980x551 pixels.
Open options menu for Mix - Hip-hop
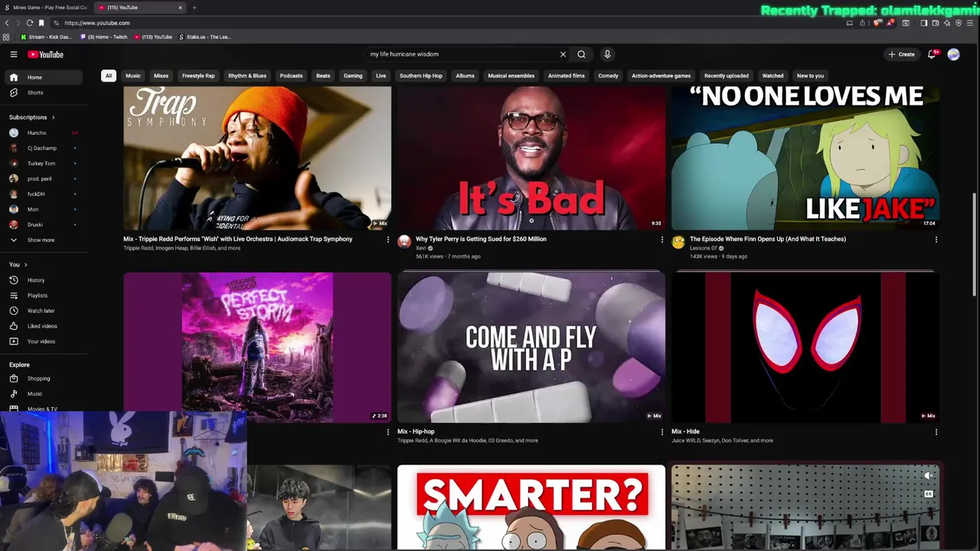point(661,432)
